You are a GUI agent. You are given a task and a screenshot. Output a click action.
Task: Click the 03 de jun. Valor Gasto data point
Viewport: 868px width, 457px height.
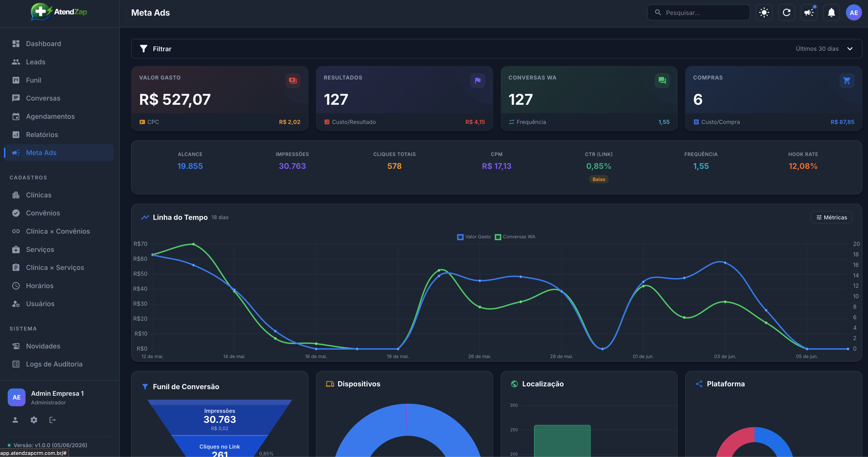point(725,263)
